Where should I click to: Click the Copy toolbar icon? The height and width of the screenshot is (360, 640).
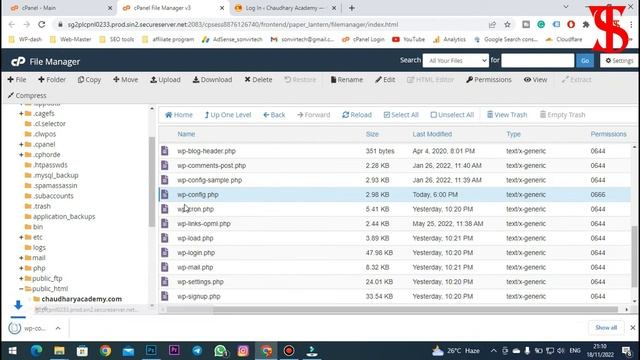tap(89, 80)
